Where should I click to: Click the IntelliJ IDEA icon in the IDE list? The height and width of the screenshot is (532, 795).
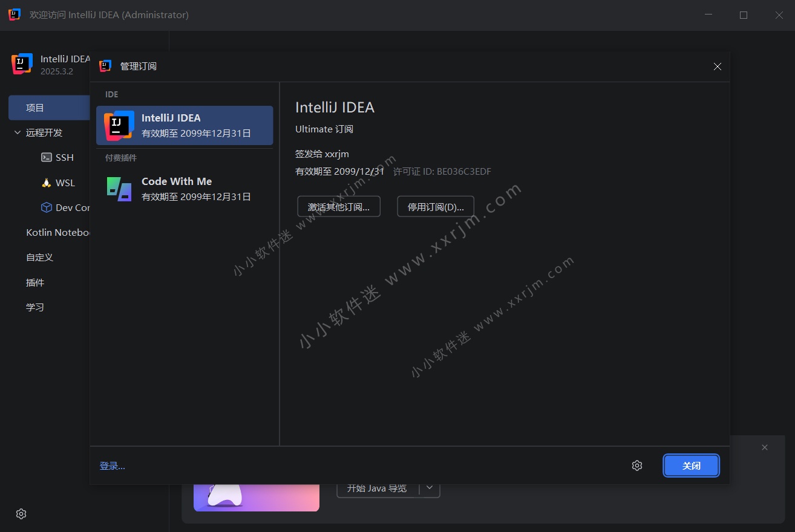coord(119,125)
